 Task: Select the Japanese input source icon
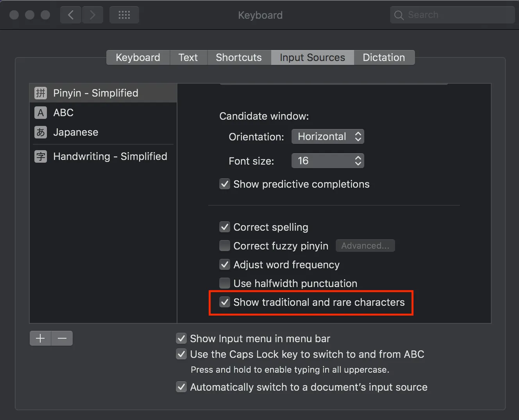pos(41,132)
